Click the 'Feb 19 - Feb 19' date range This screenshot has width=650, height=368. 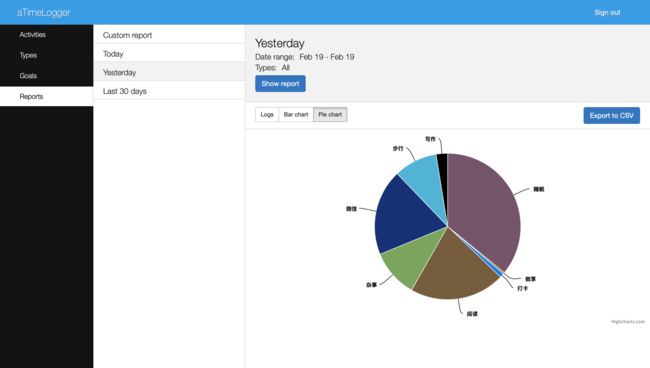[327, 57]
